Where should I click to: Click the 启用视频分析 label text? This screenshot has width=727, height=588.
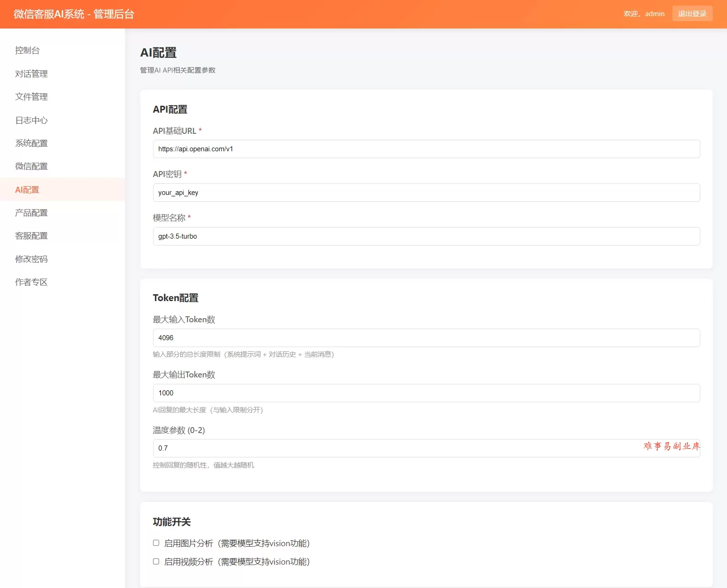237,562
